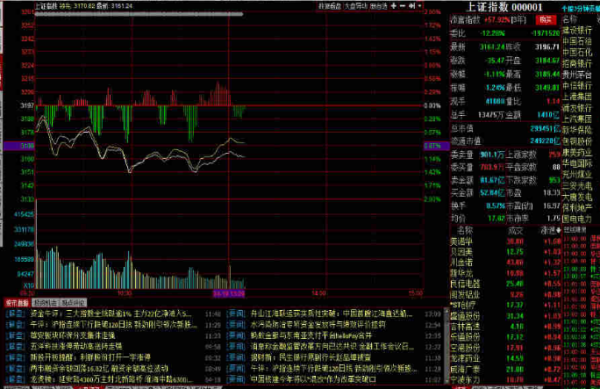The width and height of the screenshot is (600, 389).
Task: Select 上港集团 in stock name list
Action: tap(577, 97)
